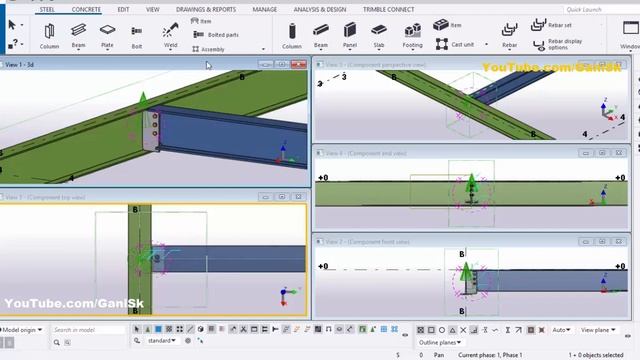The width and height of the screenshot is (640, 360).
Task: Click the question mark help icon
Action: point(13,44)
